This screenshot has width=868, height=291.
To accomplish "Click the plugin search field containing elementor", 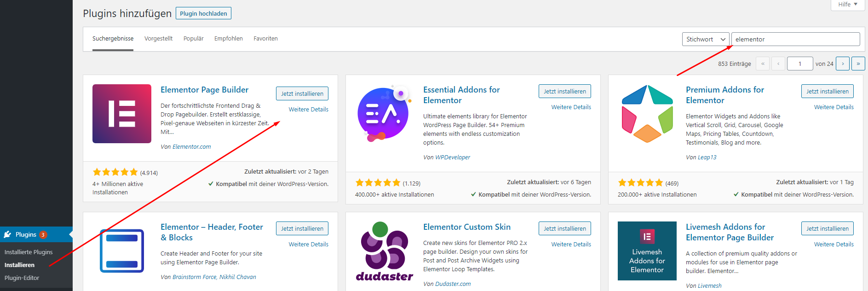I will (x=795, y=39).
